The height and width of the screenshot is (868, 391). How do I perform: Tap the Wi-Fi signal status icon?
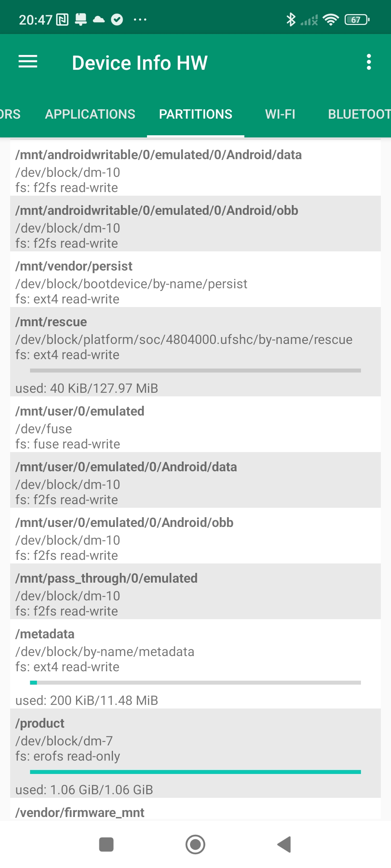click(x=331, y=20)
